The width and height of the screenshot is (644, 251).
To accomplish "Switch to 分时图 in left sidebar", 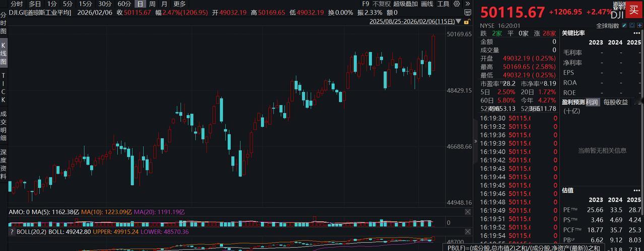I will [4, 23].
